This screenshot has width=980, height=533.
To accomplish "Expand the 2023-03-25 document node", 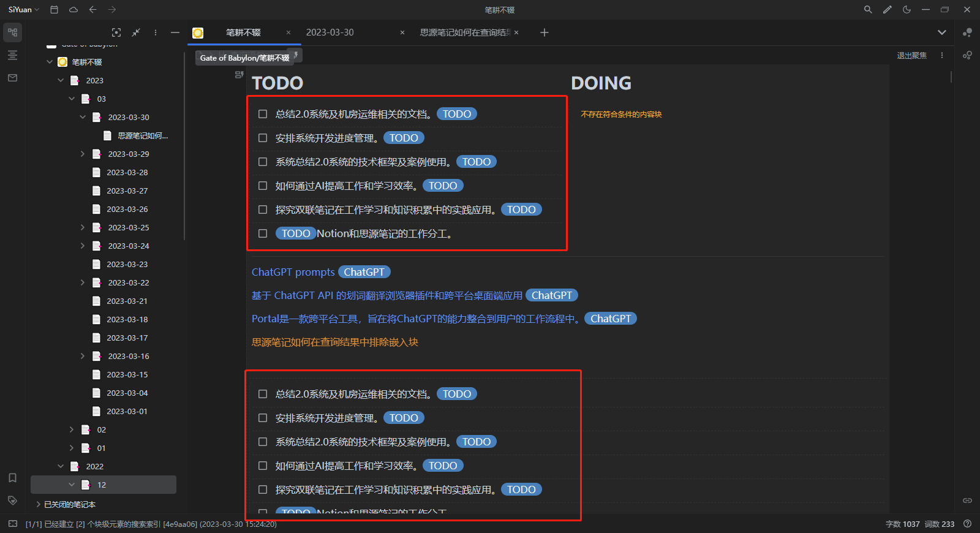I will (83, 227).
